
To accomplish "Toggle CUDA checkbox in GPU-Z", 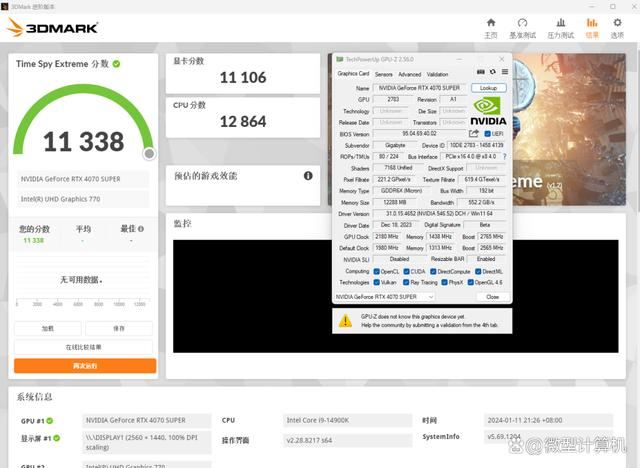I will click(407, 271).
